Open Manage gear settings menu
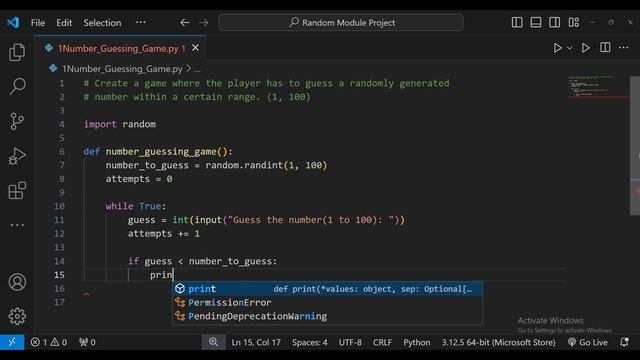The width and height of the screenshot is (640, 360). click(x=17, y=316)
